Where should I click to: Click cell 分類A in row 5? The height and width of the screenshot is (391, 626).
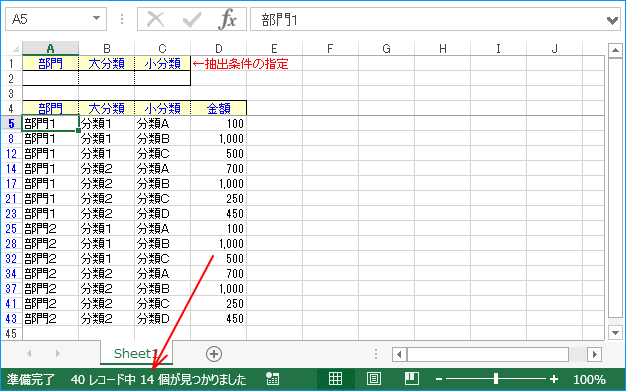pos(162,124)
